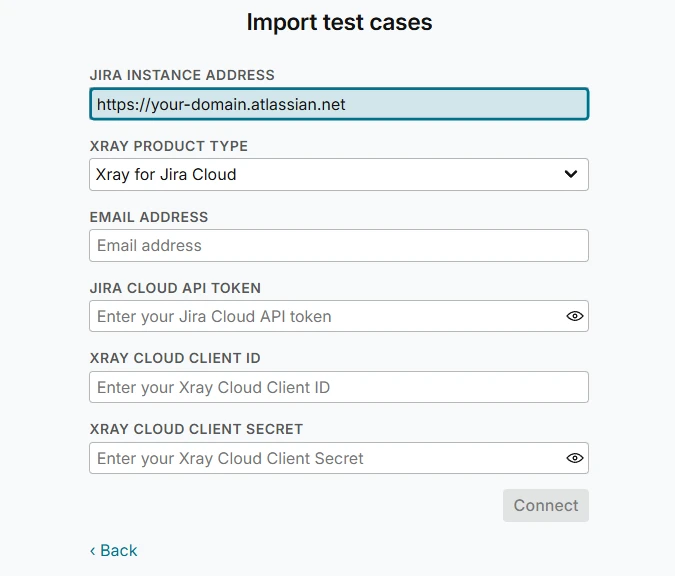Screen dimensions: 675x576
Task: Click the EMAIL ADDRESS label
Action: pyautogui.click(x=149, y=217)
